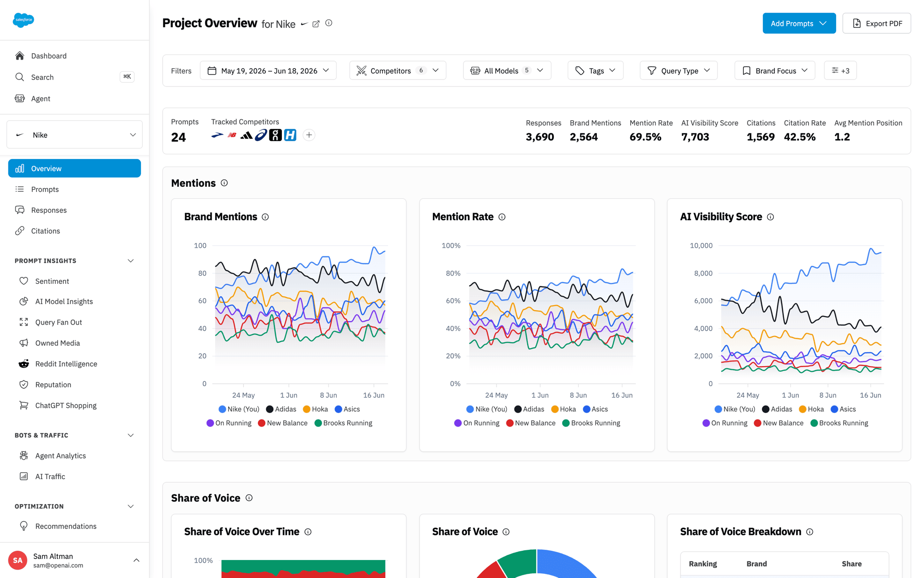Open the external link icon next to Nike
Image resolution: width=924 pixels, height=578 pixels.
tap(316, 24)
